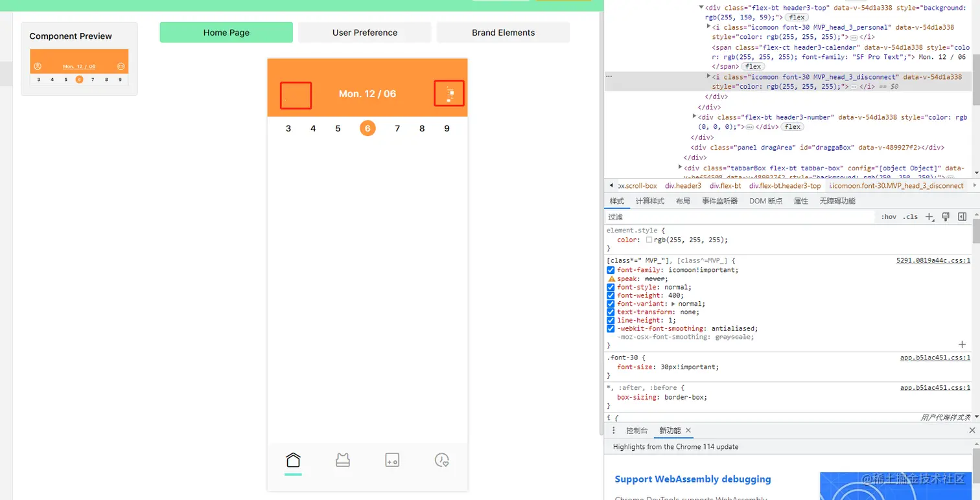Screen dimensions: 980x500
Task: Toggle the line-height checkbox
Action: [611, 321]
